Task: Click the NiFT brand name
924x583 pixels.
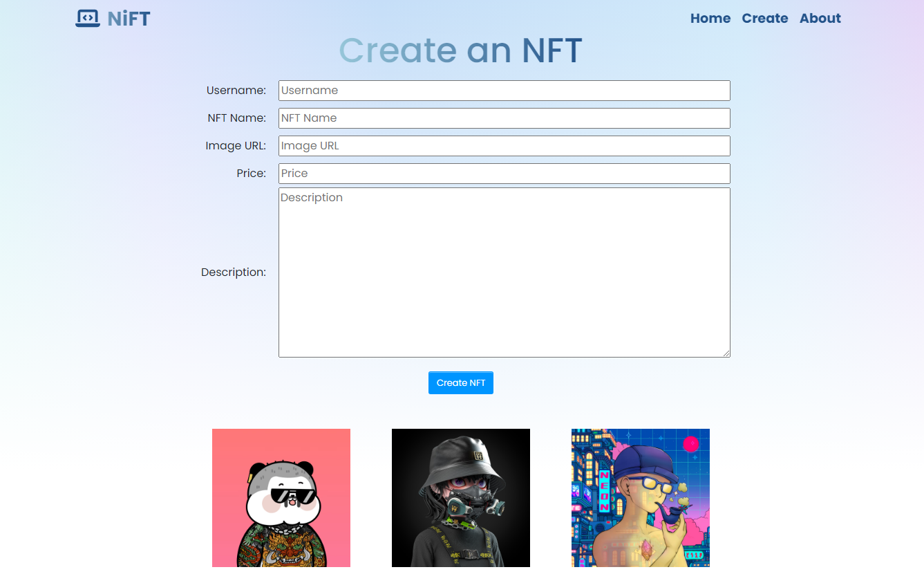Action: pyautogui.click(x=130, y=18)
